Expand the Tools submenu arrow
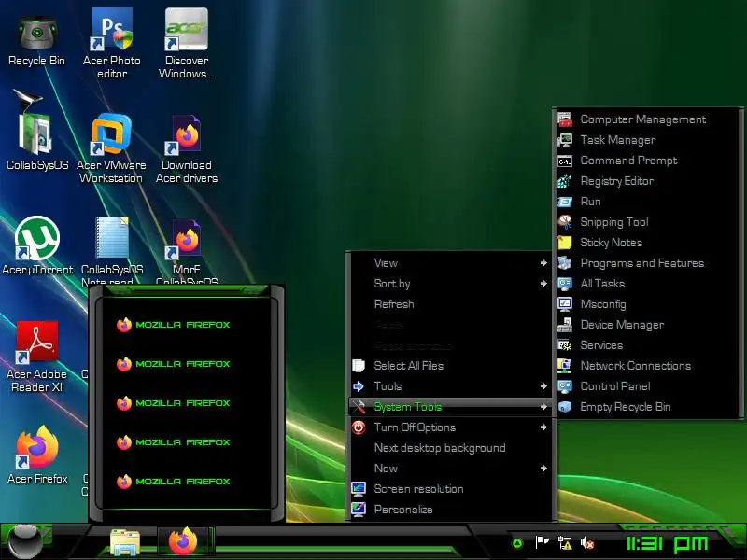The width and height of the screenshot is (747, 560). pyautogui.click(x=543, y=386)
